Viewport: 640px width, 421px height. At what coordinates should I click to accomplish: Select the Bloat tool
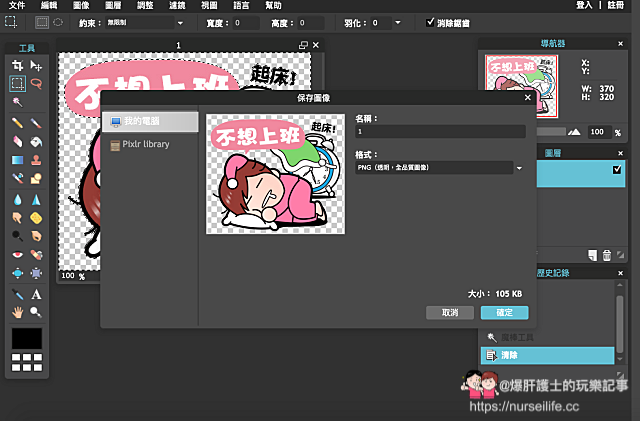click(17, 273)
